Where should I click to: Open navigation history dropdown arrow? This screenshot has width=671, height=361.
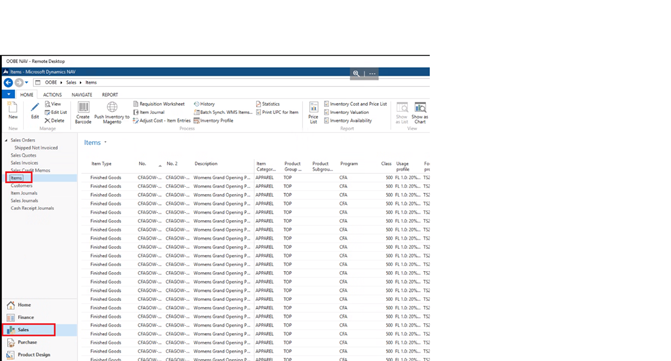pos(27,83)
